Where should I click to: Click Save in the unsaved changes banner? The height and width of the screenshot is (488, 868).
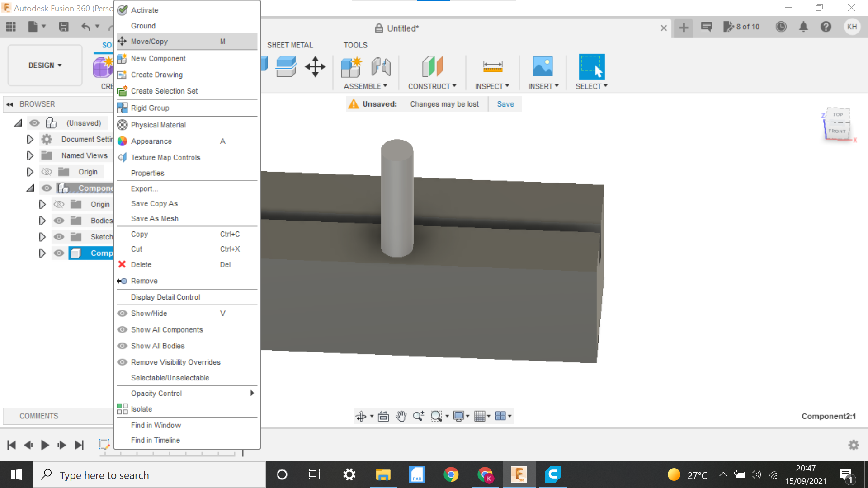tap(505, 104)
